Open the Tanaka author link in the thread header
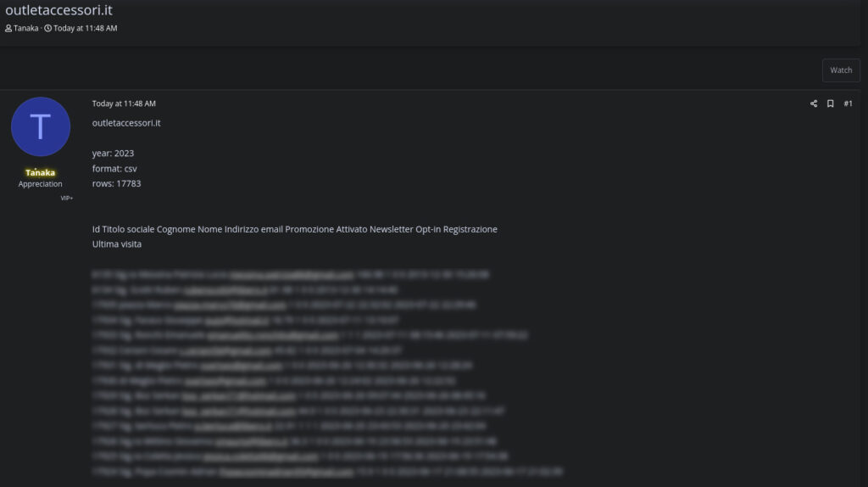 point(25,28)
